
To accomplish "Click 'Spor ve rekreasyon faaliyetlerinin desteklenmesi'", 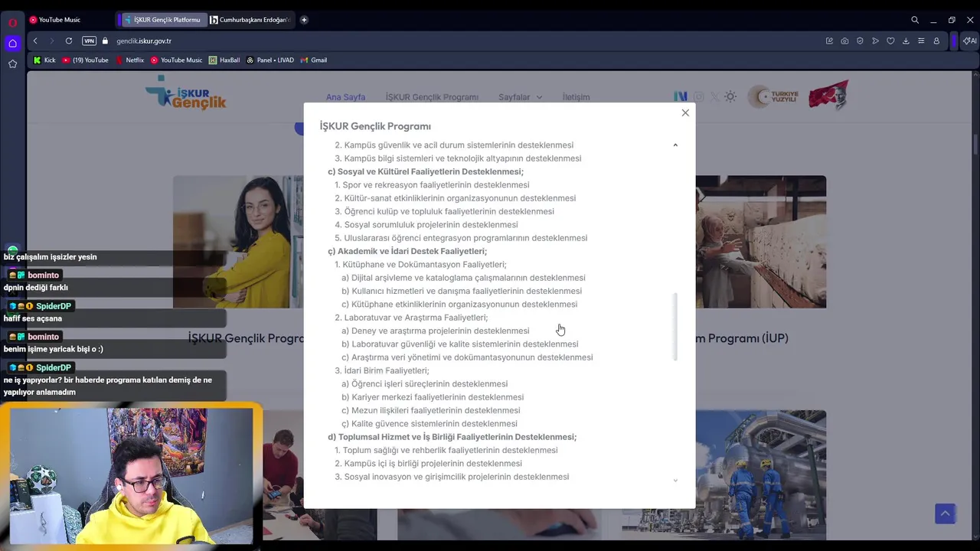I will coord(436,184).
